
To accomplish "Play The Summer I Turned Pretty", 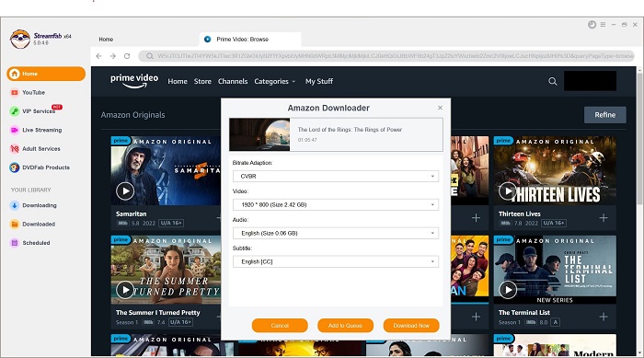I will pyautogui.click(x=125, y=290).
